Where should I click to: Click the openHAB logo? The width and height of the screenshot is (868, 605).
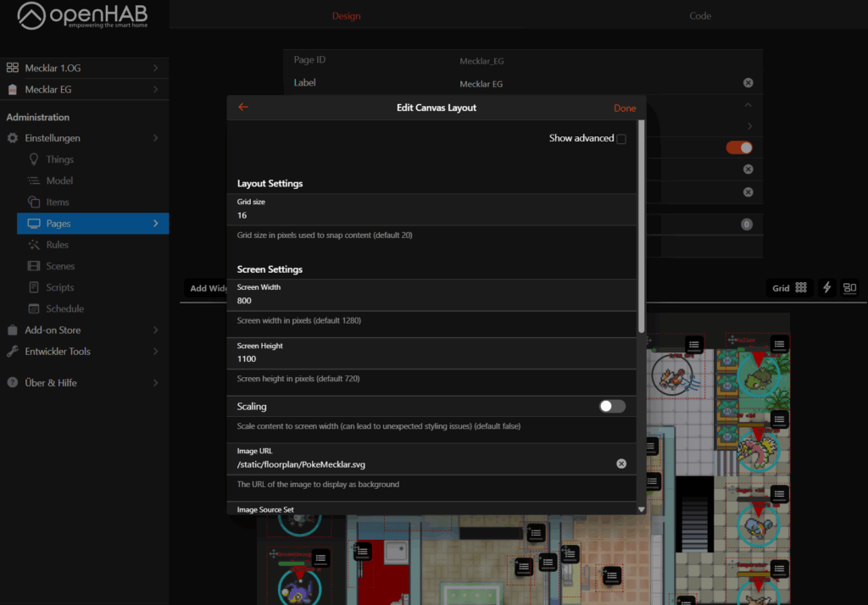coord(83,15)
